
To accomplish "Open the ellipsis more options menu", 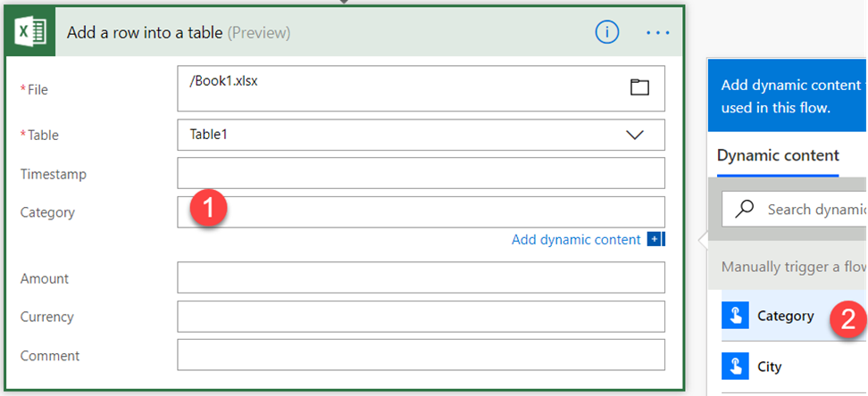I will click(x=657, y=32).
